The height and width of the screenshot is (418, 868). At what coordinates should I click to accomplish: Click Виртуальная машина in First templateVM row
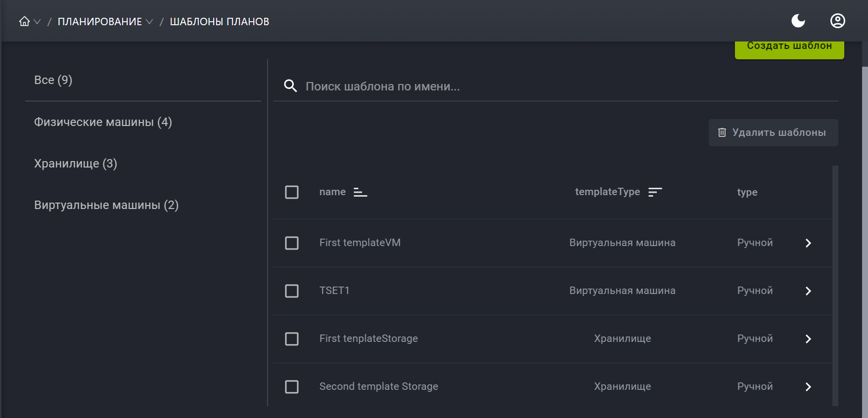pos(622,243)
